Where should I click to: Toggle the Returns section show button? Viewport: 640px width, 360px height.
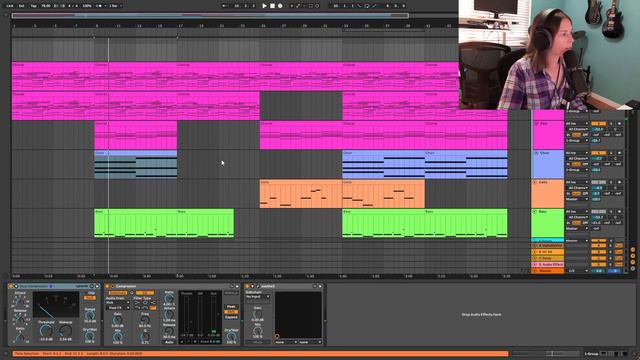click(633, 256)
